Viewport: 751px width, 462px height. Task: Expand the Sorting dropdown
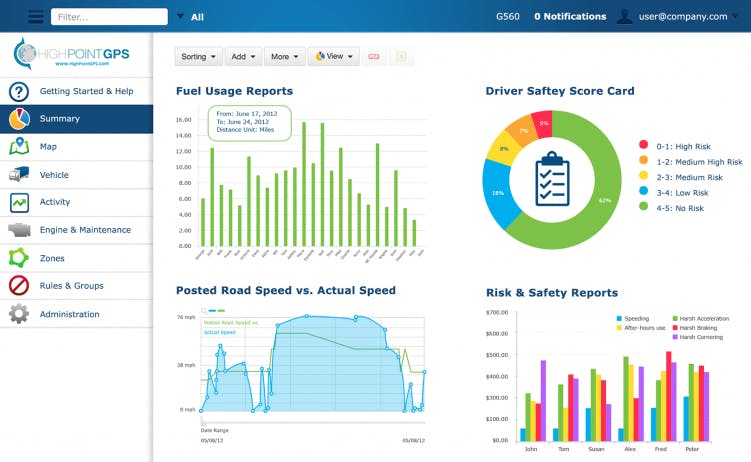click(198, 56)
